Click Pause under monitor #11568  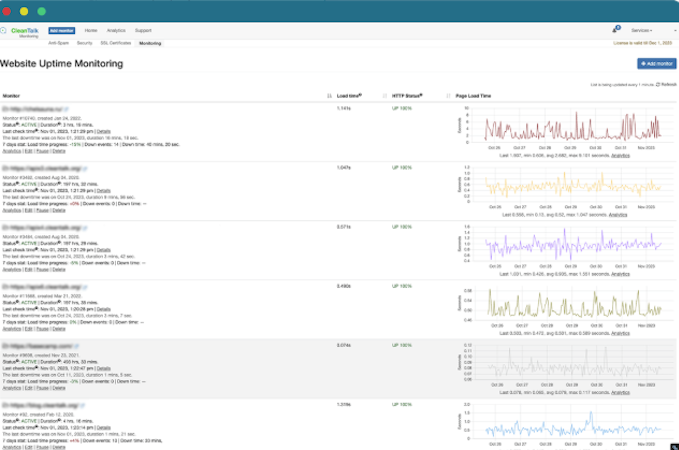[42, 329]
